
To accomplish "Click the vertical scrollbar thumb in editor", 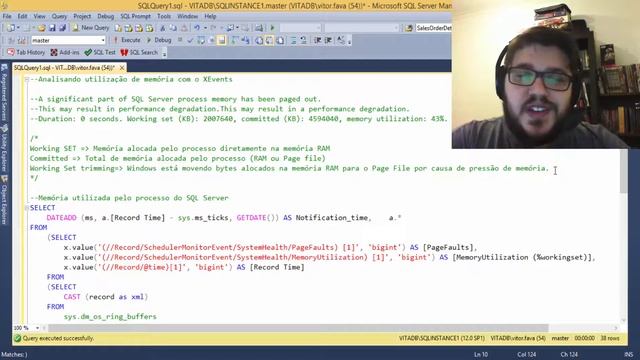I will 623,171.
